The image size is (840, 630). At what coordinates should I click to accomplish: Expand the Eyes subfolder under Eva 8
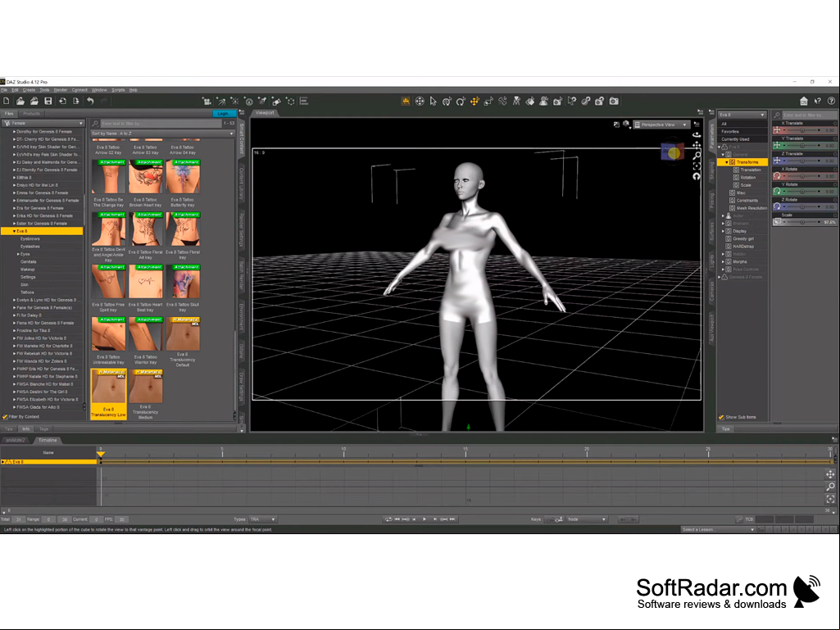tap(18, 254)
